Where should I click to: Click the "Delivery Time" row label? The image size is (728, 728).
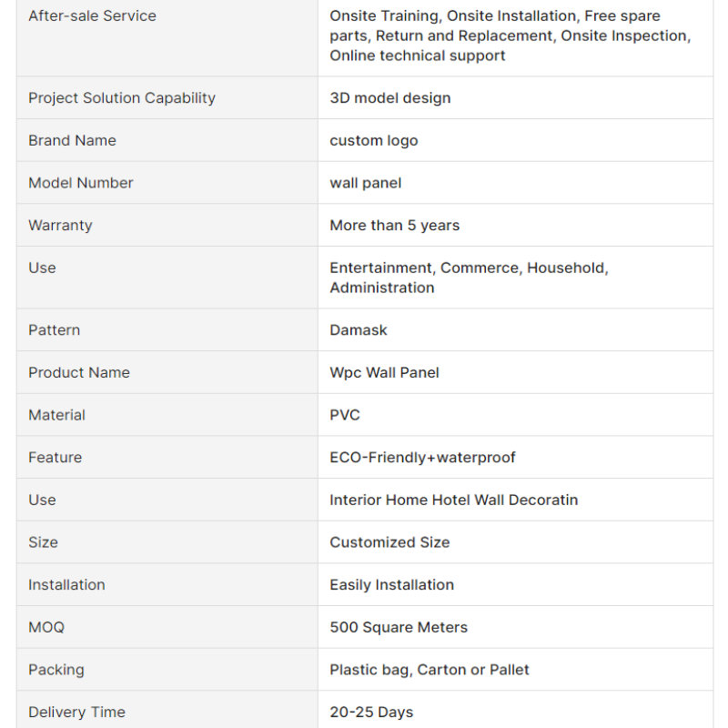tap(76, 713)
